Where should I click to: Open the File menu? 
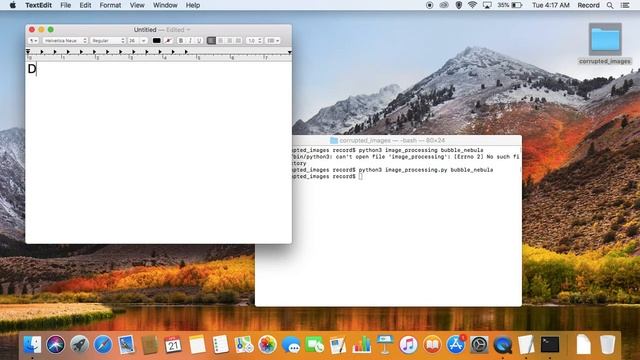tap(65, 5)
